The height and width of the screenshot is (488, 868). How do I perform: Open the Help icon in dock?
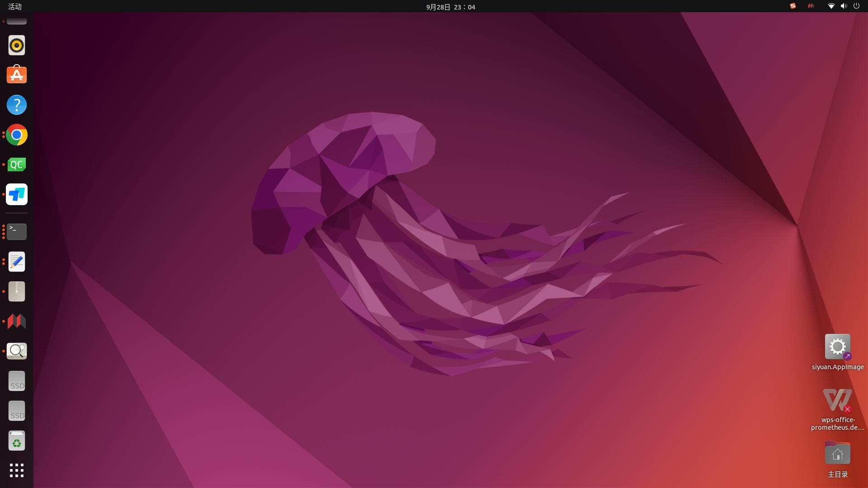(17, 105)
